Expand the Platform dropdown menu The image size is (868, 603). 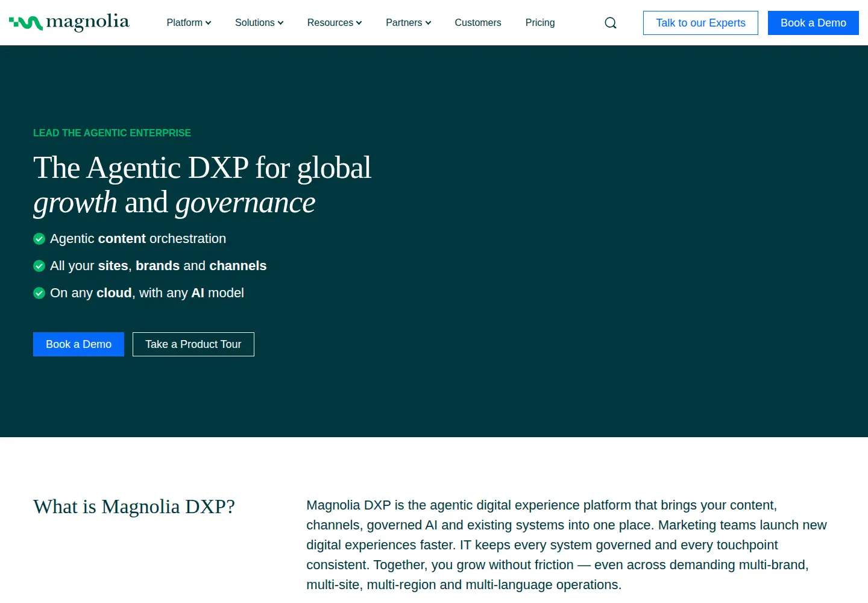click(189, 23)
